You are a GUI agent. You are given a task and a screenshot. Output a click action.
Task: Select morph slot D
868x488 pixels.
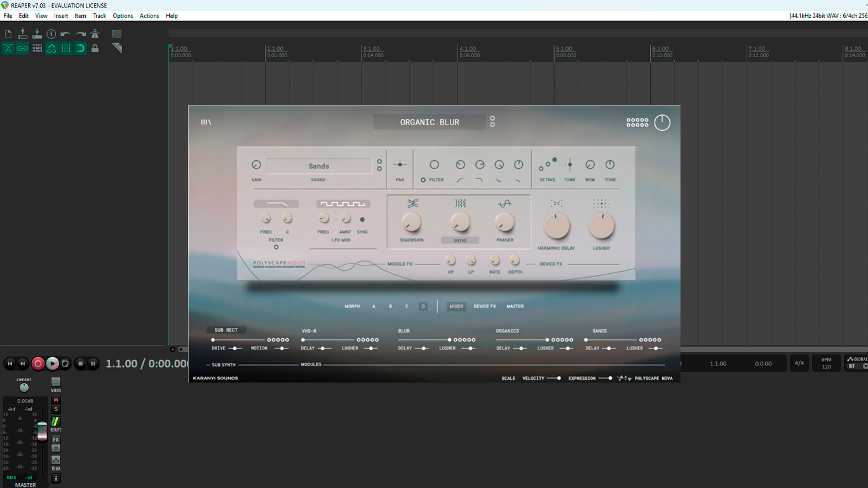click(x=423, y=306)
